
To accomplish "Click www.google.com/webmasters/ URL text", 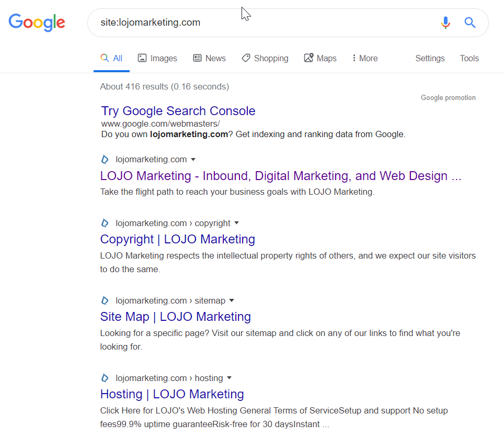I will 161,124.
